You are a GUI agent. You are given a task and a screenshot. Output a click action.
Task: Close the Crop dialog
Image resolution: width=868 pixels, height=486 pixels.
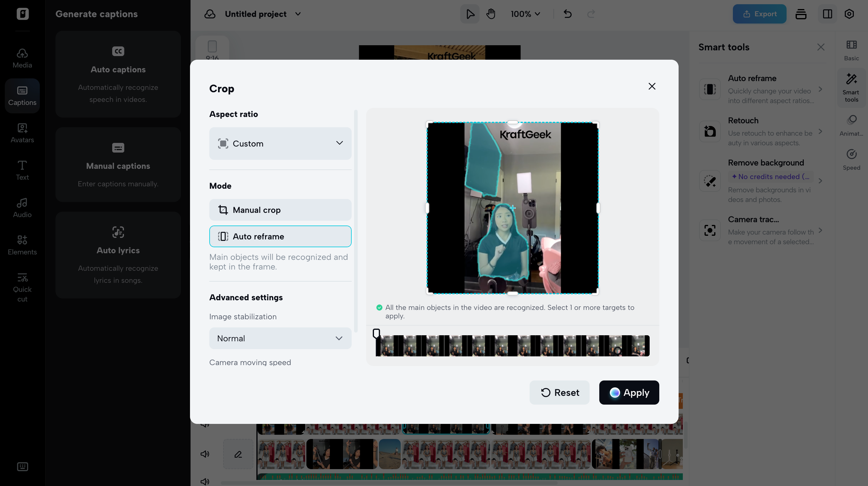tap(652, 86)
